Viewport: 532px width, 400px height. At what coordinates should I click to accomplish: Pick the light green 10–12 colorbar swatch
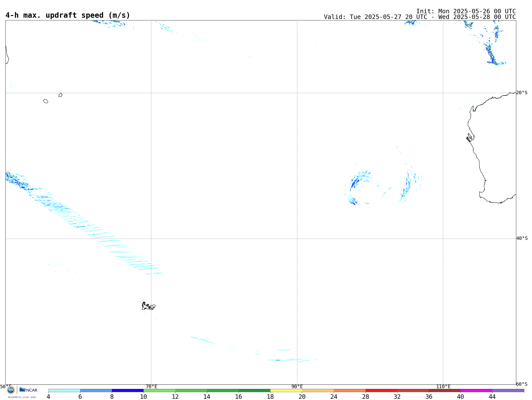[x=159, y=391]
